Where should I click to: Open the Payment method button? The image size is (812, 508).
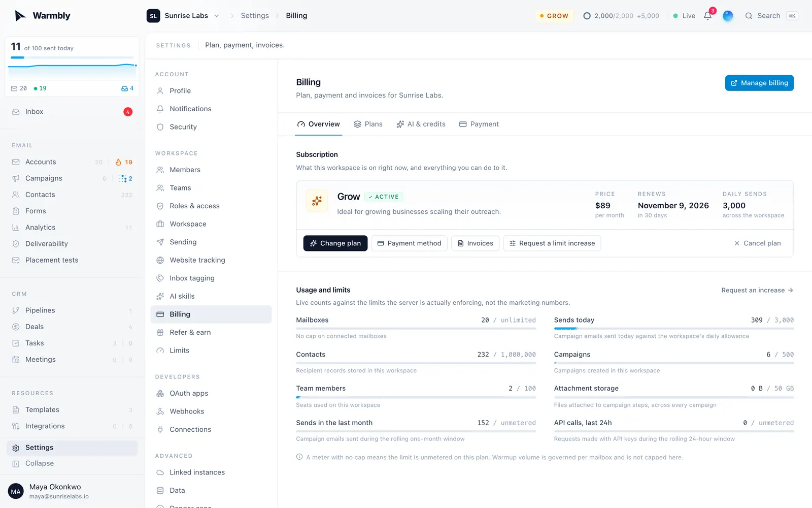409,243
